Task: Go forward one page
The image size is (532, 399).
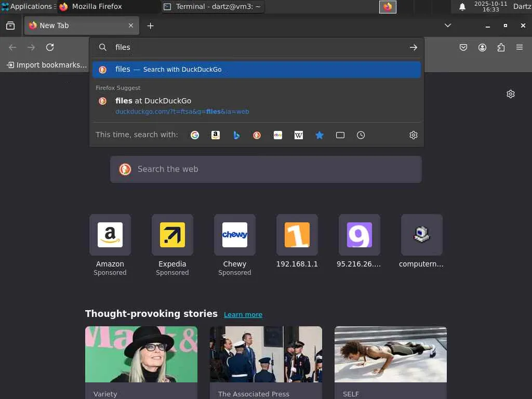Action: pos(31,47)
